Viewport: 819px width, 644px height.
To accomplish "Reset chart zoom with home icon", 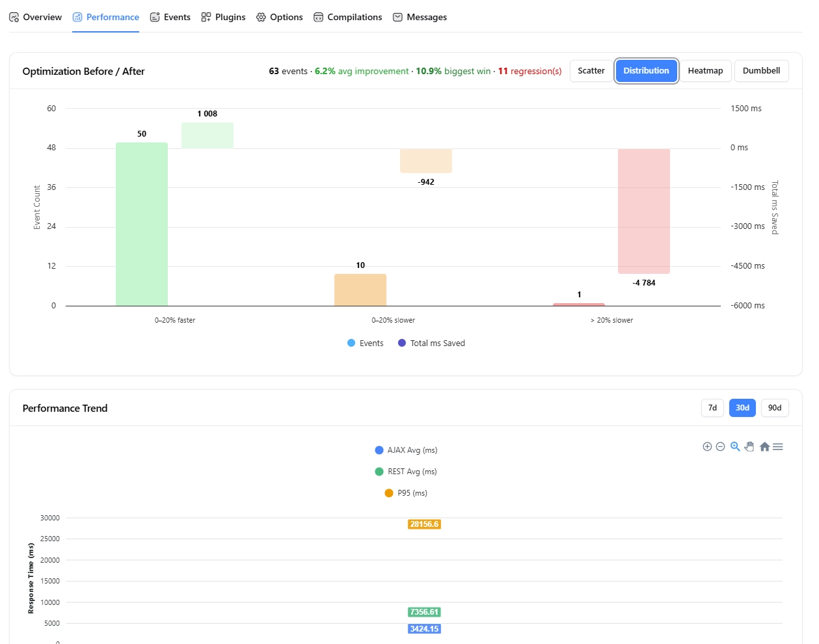I will click(x=764, y=447).
